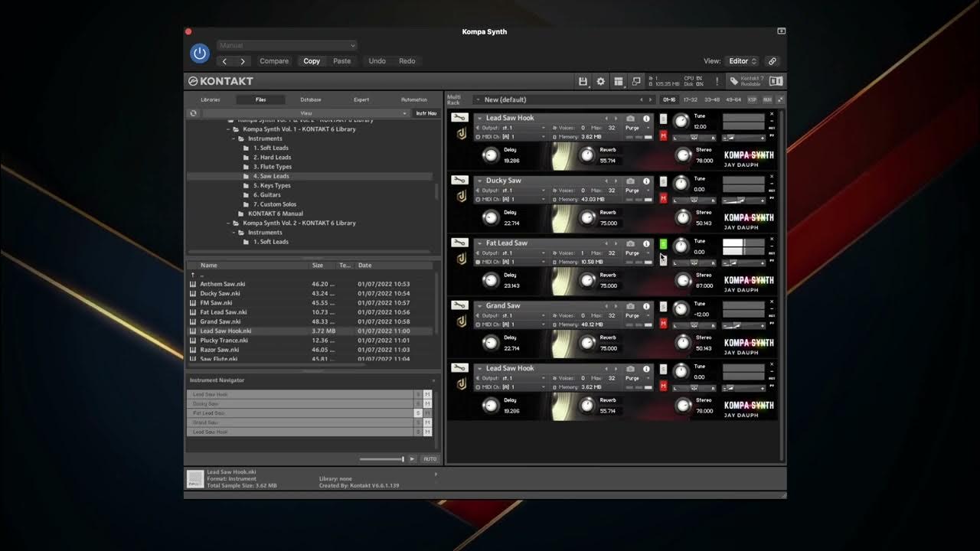Open Grand Saw snapshot camera view
The height and width of the screenshot is (551, 980).
point(630,306)
